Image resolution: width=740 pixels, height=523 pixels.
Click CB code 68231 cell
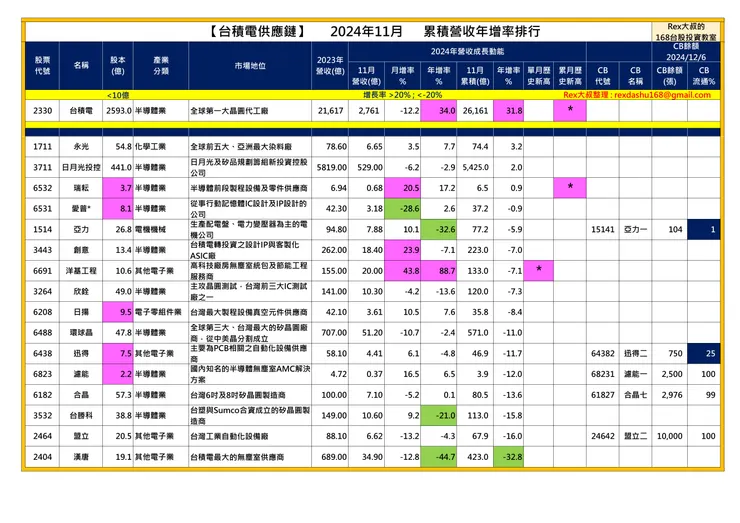click(x=603, y=374)
